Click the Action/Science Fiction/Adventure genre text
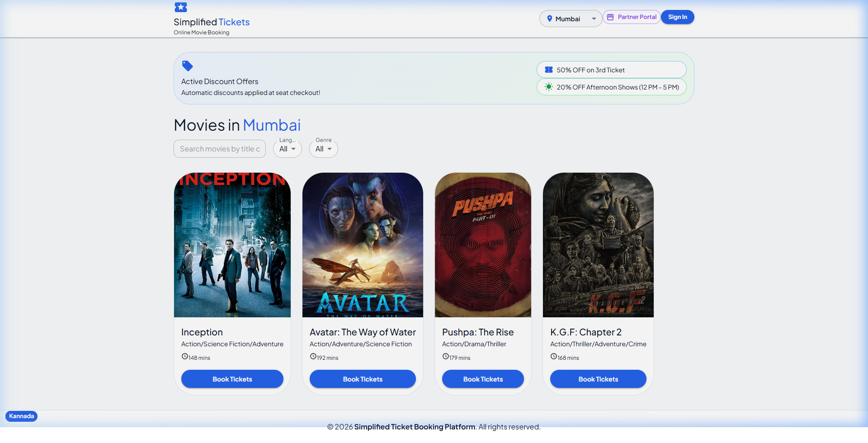This screenshot has height=443, width=868. coord(232,344)
